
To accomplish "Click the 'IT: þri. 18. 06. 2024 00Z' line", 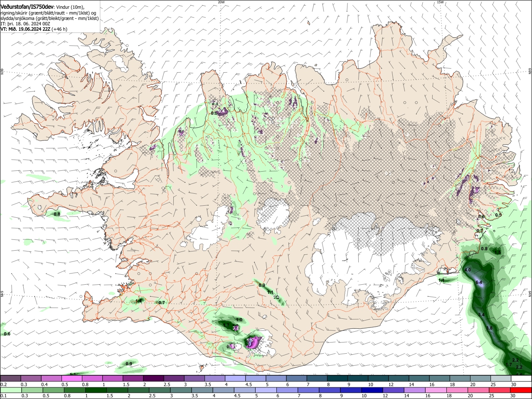I will (x=25, y=24).
